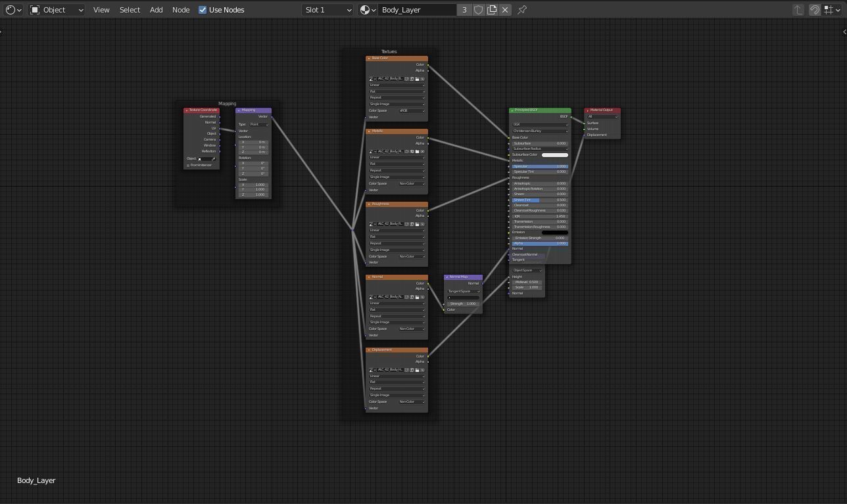Adjust the Alpha slider in Principled BSDF
The image size is (847, 504).
point(539,244)
